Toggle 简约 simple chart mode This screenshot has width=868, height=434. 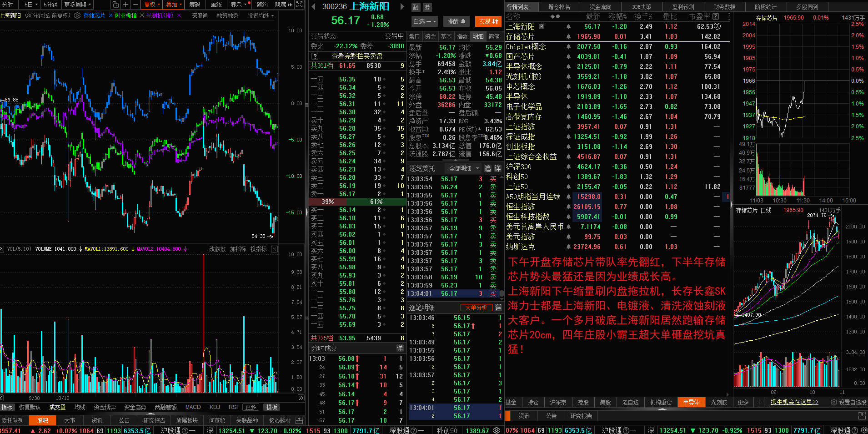click(262, 5)
